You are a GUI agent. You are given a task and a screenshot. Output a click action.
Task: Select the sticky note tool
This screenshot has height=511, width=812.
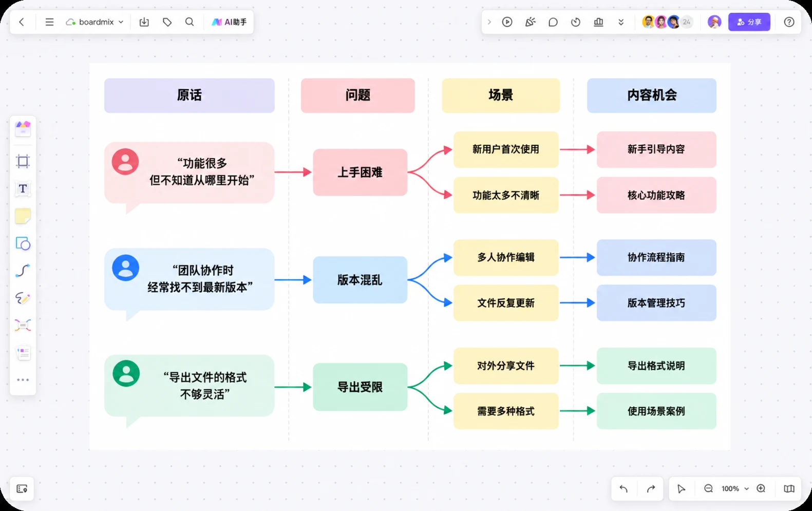pos(23,216)
